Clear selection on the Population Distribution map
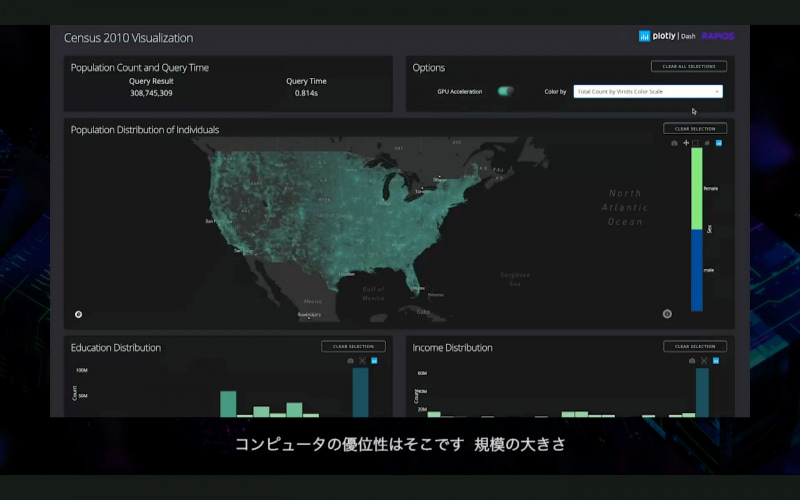The image size is (800, 500). 695,129
